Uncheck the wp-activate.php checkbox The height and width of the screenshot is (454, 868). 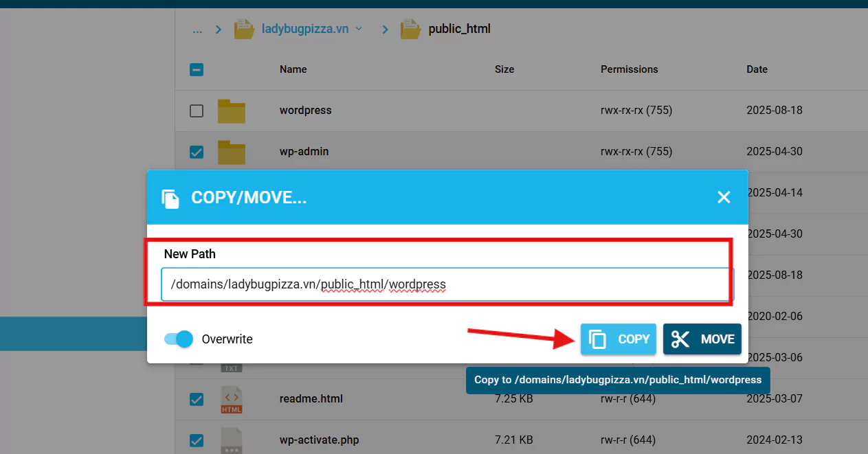[197, 440]
